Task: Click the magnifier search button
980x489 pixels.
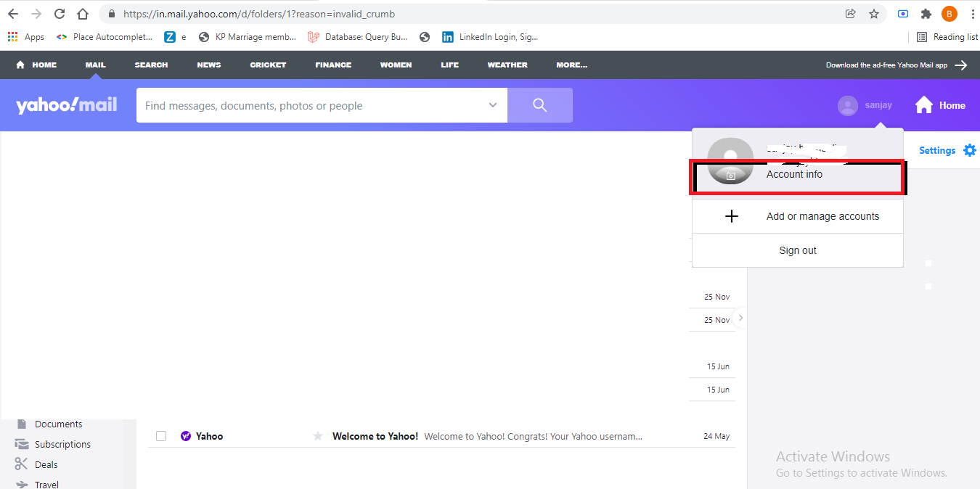Action: point(539,105)
